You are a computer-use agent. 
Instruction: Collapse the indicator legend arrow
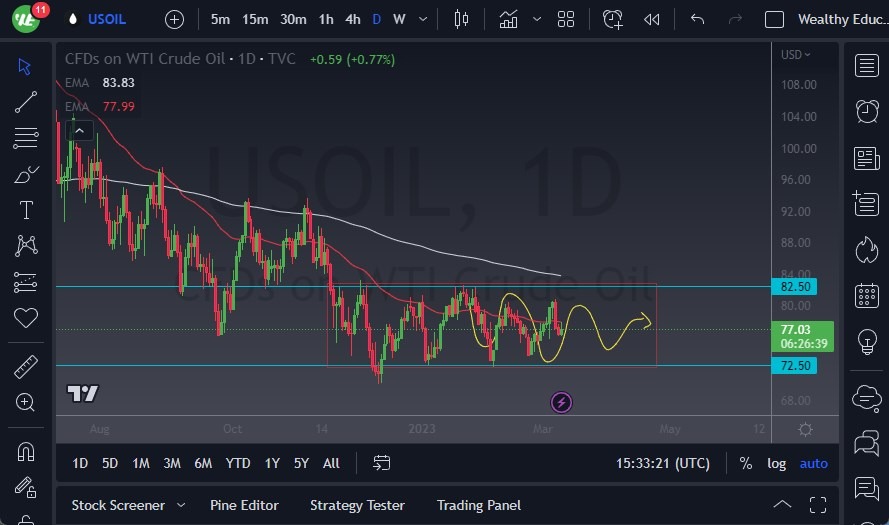(81, 130)
